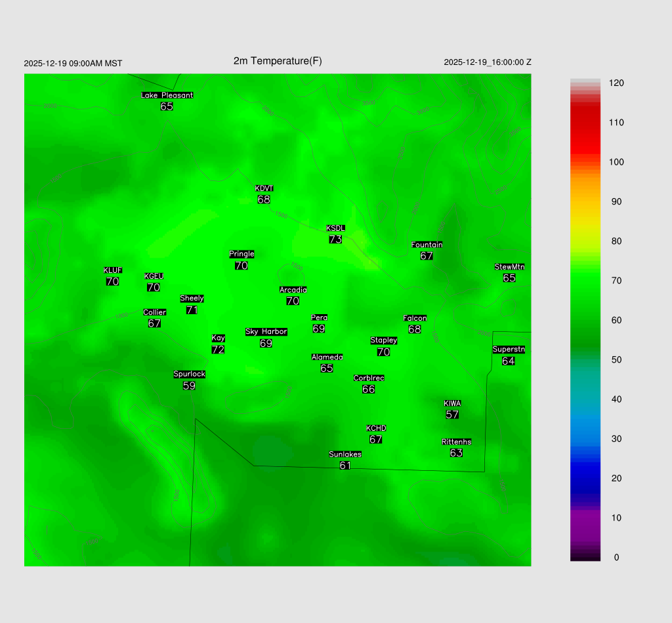Image resolution: width=672 pixels, height=623 pixels.
Task: Select the StewMtn station marker
Action: coord(509,267)
